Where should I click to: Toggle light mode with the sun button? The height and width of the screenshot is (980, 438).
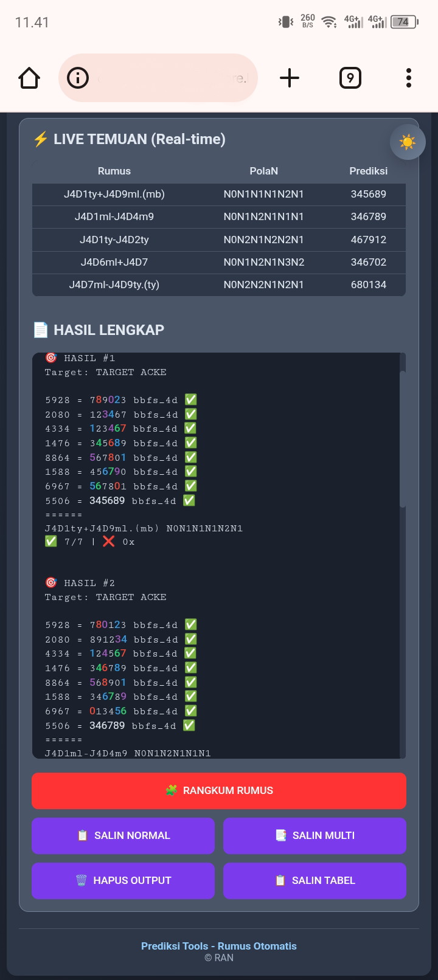point(407,142)
